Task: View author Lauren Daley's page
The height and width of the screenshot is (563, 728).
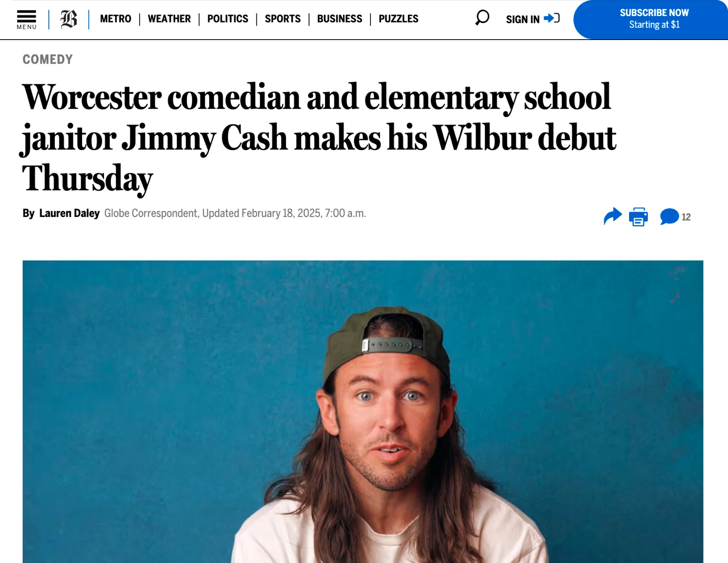Action: point(69,213)
